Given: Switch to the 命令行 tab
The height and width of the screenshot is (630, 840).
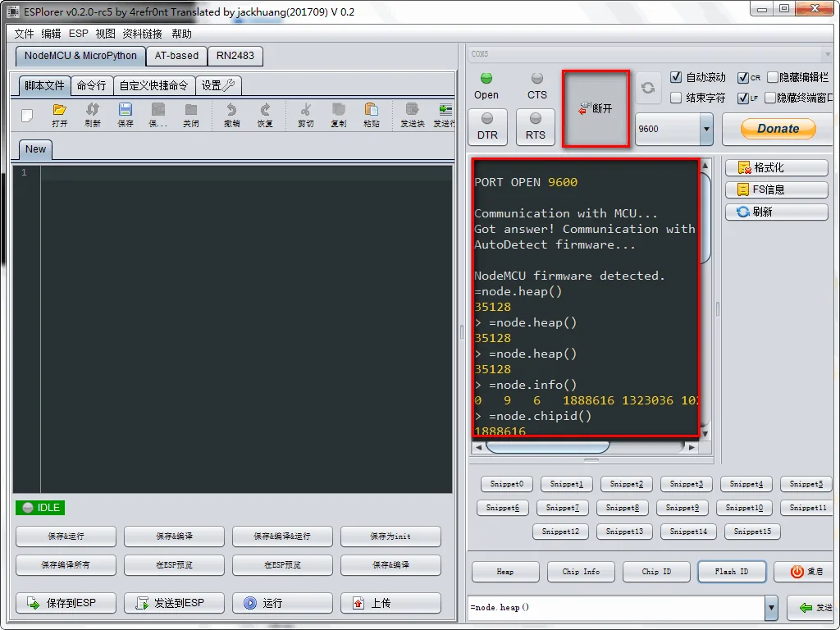Looking at the screenshot, I should tap(91, 85).
